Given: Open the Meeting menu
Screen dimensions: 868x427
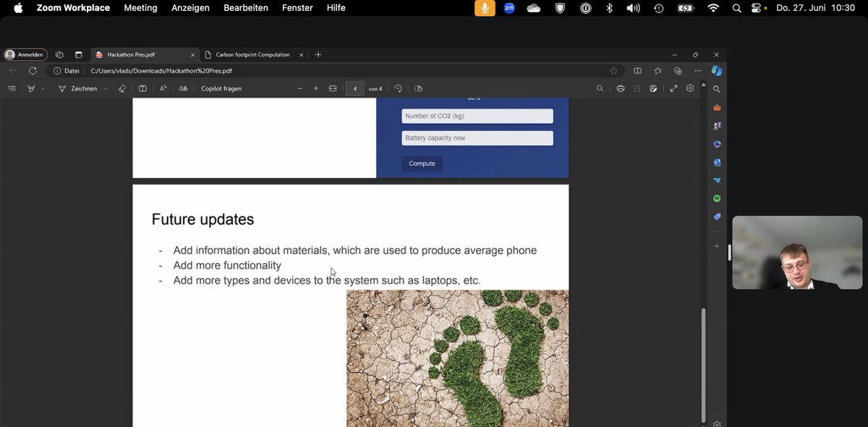Looking at the screenshot, I should (140, 8).
